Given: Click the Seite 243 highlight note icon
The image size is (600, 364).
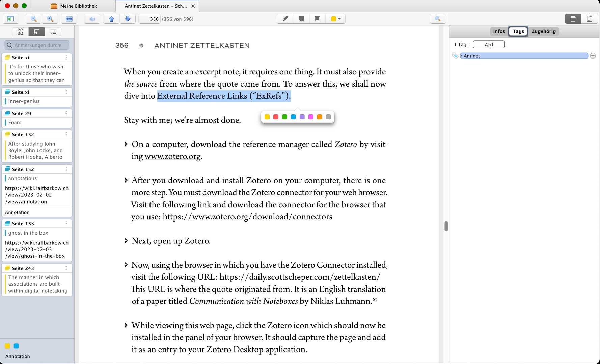Looking at the screenshot, I should point(7,268).
